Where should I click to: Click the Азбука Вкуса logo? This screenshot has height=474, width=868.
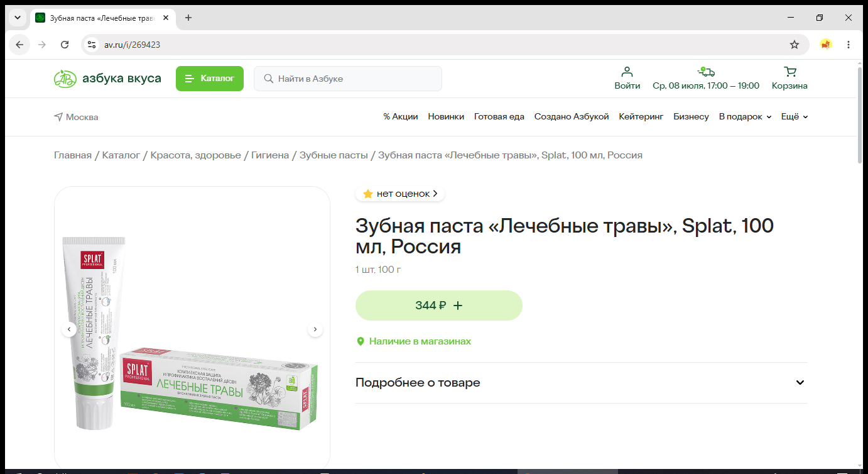[107, 79]
